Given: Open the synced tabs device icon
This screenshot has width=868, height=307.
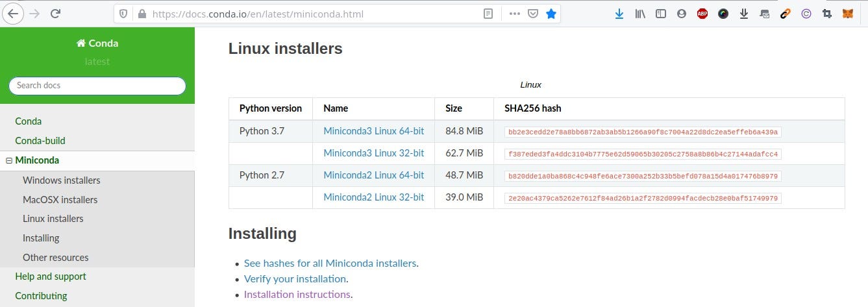Looking at the screenshot, I should [764, 14].
